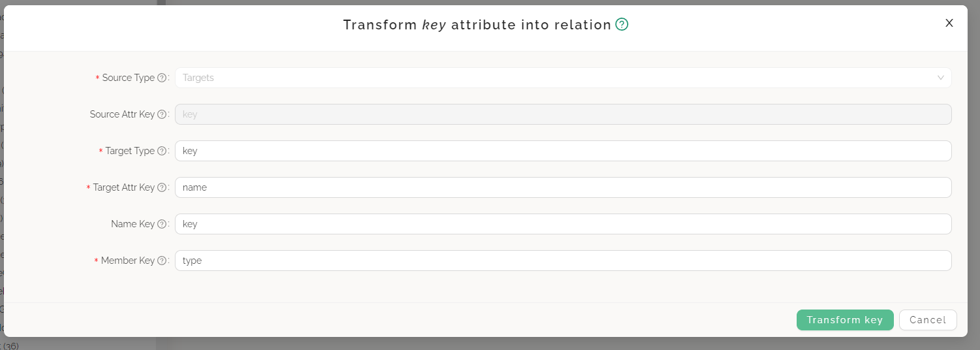
Task: Click the Member Key label text
Action: (x=128, y=261)
